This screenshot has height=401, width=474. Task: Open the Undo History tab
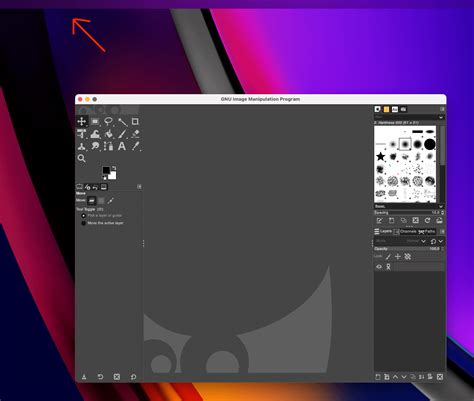(x=96, y=187)
